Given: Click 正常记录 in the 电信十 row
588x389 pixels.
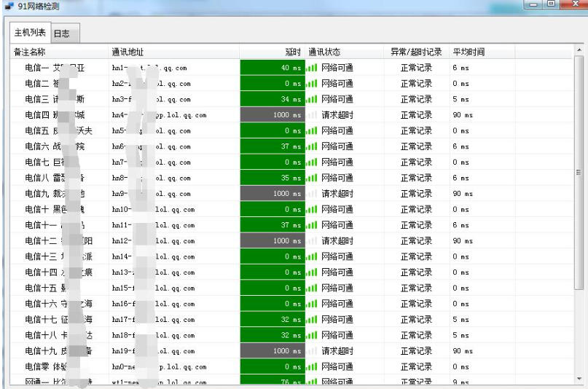Looking at the screenshot, I should click(x=416, y=210).
